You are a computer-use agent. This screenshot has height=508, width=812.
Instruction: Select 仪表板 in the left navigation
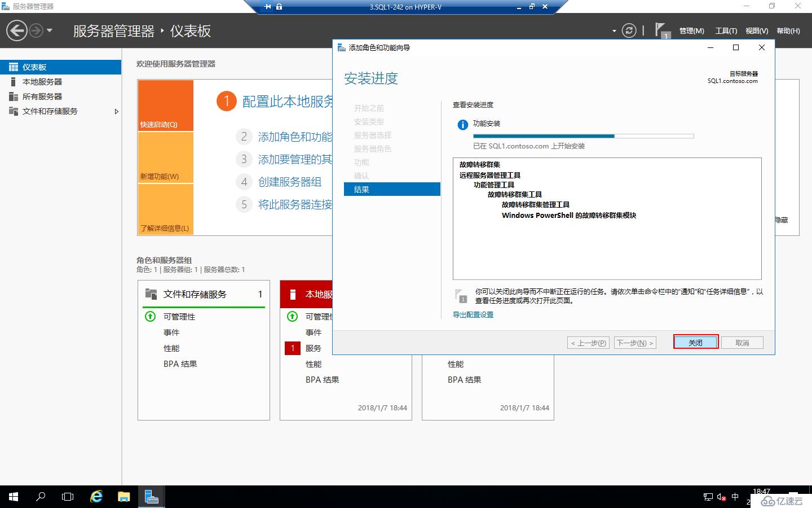click(60, 67)
